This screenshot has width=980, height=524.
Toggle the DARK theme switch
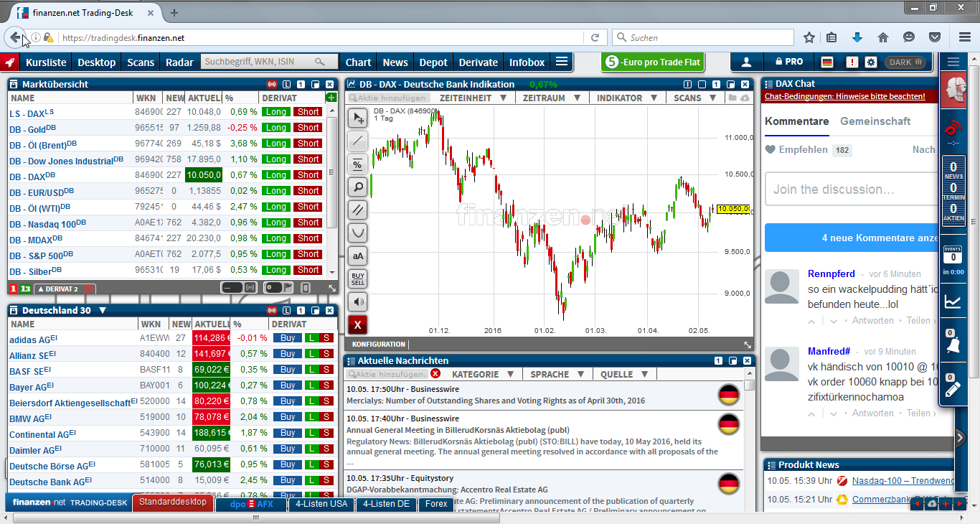905,62
